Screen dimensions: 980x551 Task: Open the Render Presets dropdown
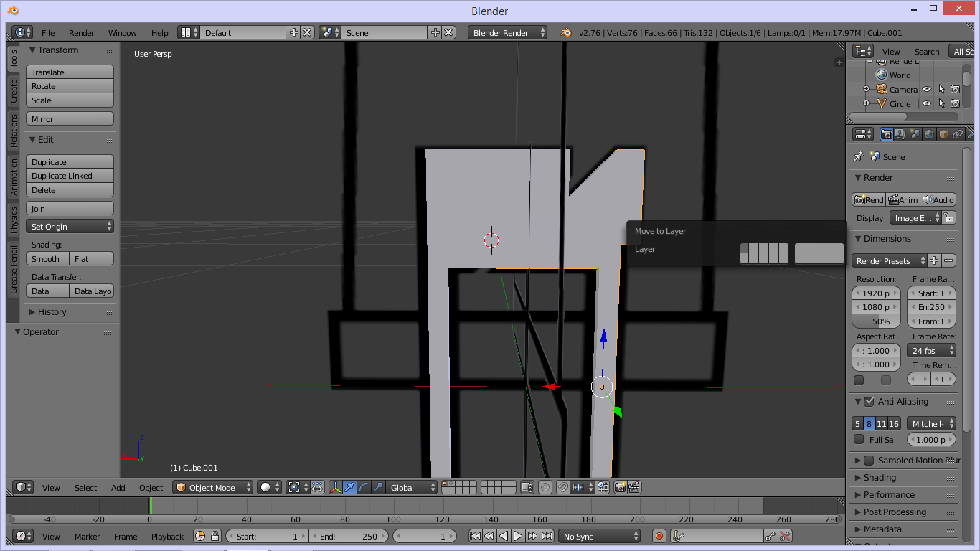pyautogui.click(x=888, y=261)
